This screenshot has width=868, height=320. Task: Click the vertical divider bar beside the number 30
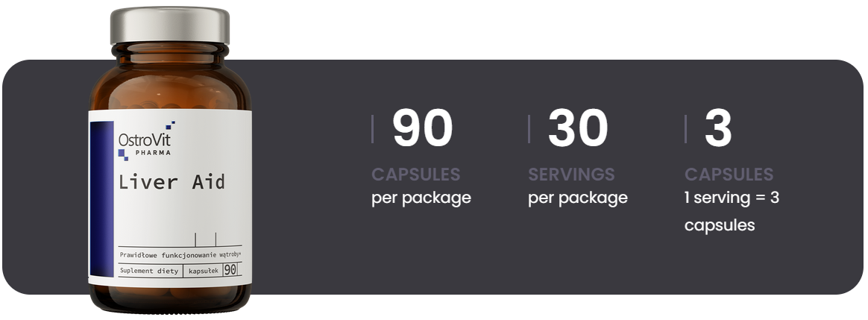529,129
